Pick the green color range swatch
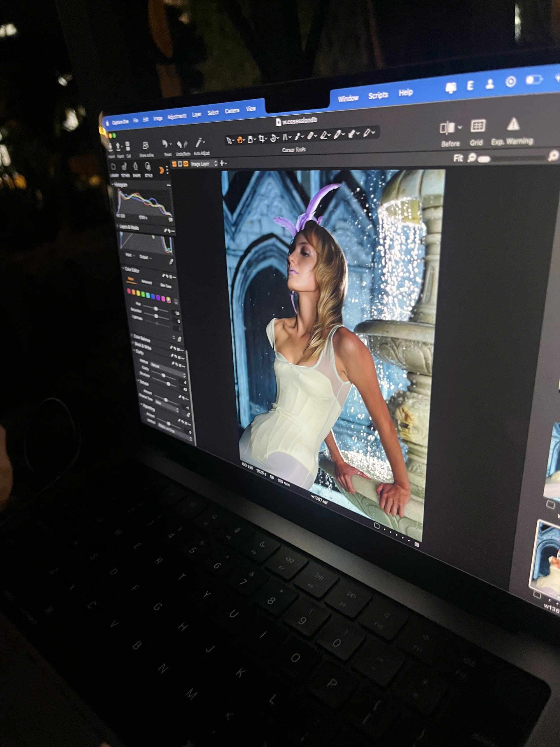Viewport: 560px width, 747px height. coord(143,294)
